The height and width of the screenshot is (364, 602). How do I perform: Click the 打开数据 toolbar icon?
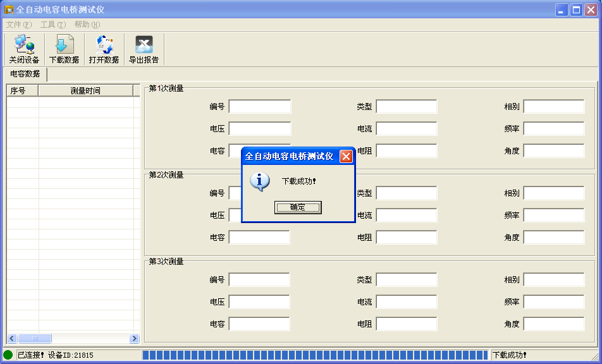104,49
